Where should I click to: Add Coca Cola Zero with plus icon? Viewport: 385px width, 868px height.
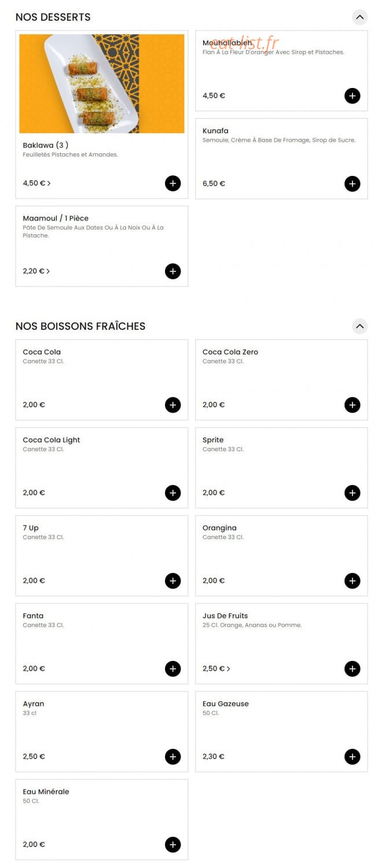pos(352,404)
